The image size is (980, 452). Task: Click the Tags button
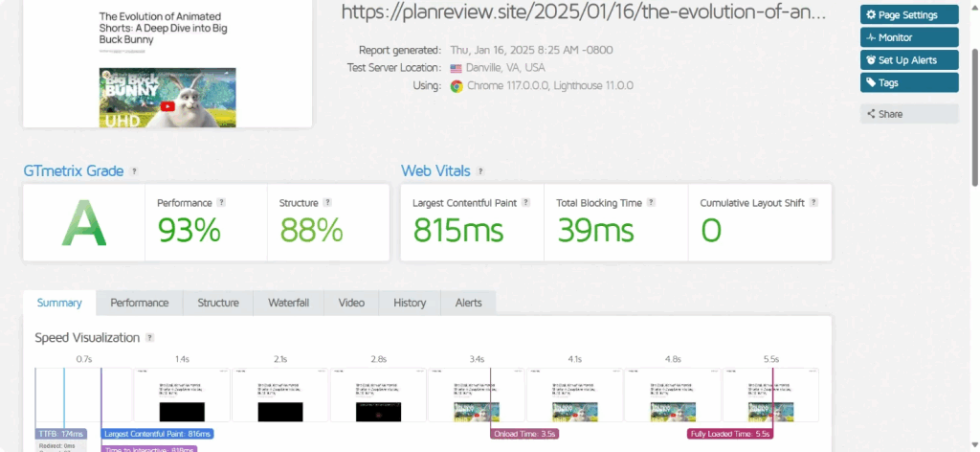908,83
